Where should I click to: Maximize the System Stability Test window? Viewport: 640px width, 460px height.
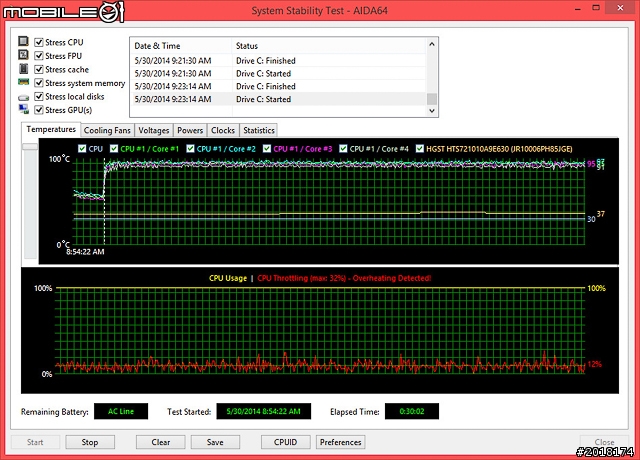click(596, 9)
